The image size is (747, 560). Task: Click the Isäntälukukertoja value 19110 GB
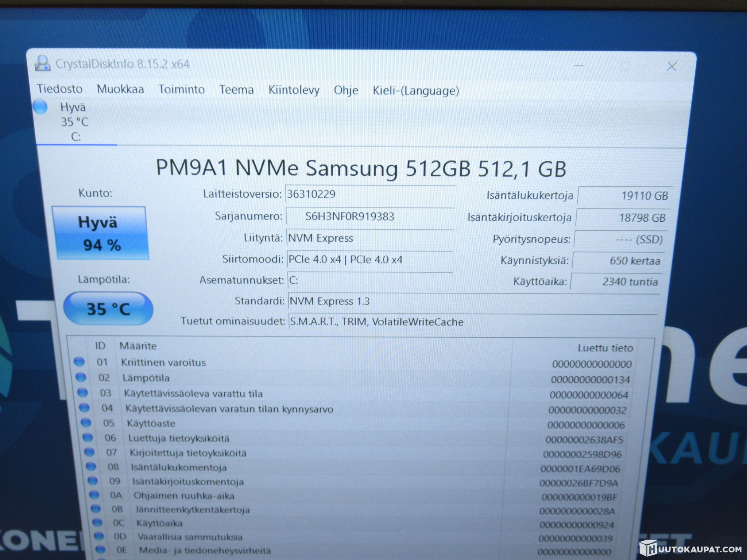624,196
